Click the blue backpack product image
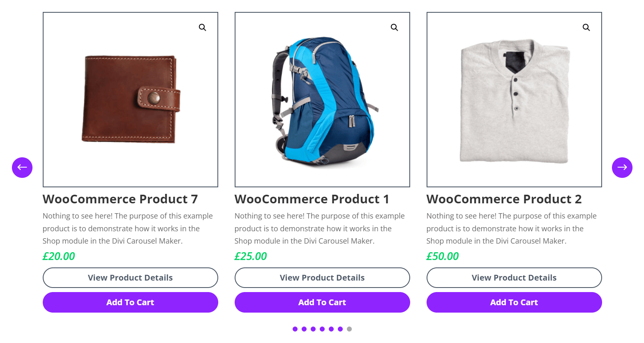644x343 pixels. [x=322, y=100]
